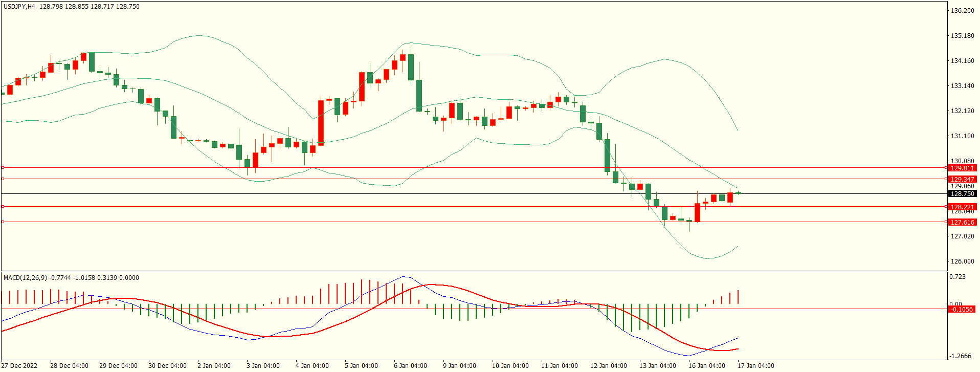Click the 131.100 price scale label
The image size is (980, 372).
point(962,136)
